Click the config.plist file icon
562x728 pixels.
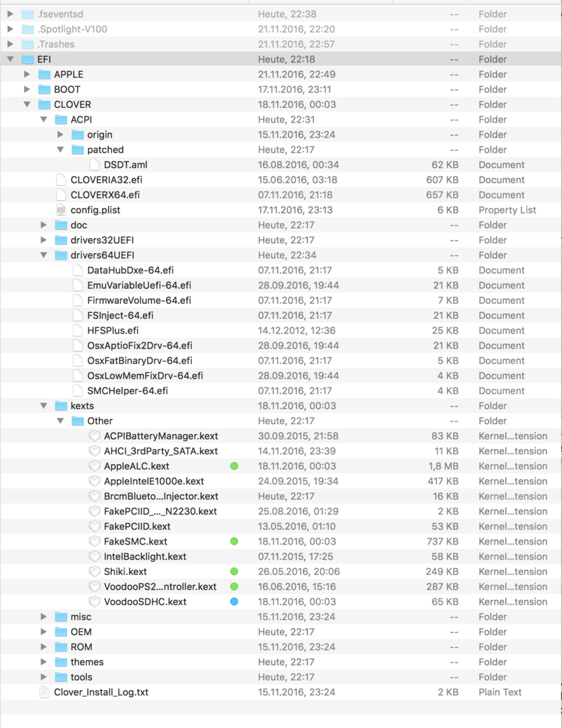(x=61, y=210)
